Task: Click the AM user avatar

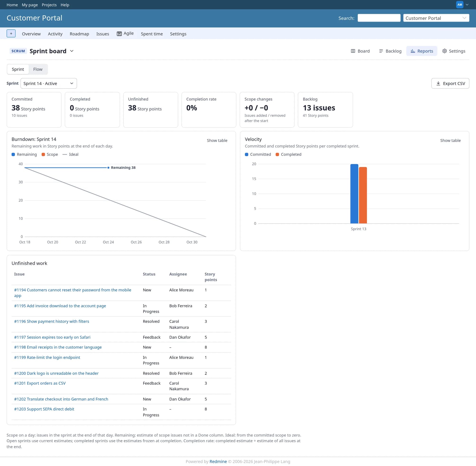Action: pyautogui.click(x=460, y=5)
